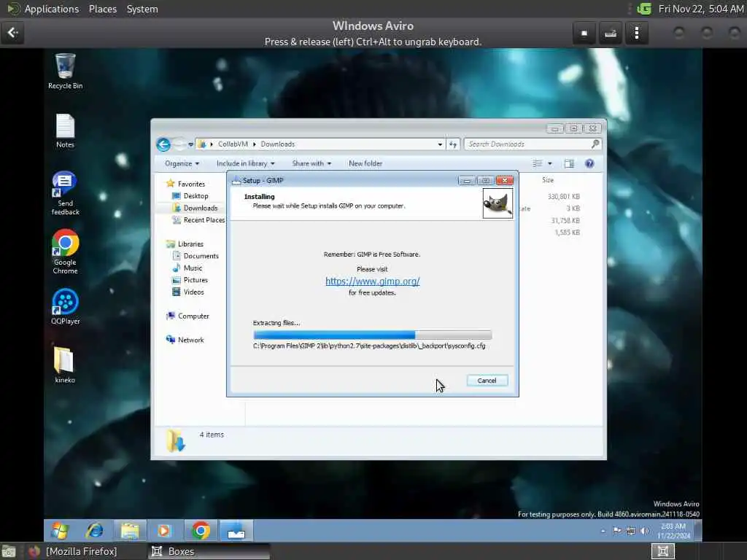Viewport: 747px width, 560px height.
Task: Open System menu in top panel
Action: pos(142,9)
